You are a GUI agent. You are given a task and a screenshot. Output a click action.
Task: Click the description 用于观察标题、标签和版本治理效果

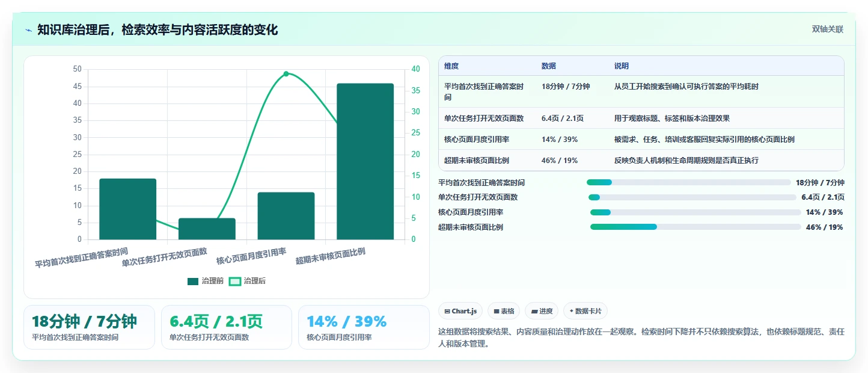coord(672,119)
